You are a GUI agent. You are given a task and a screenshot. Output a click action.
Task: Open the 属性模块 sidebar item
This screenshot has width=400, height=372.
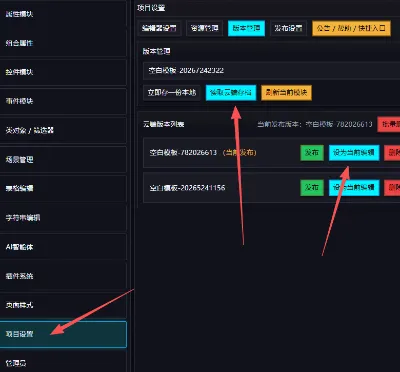(63, 14)
